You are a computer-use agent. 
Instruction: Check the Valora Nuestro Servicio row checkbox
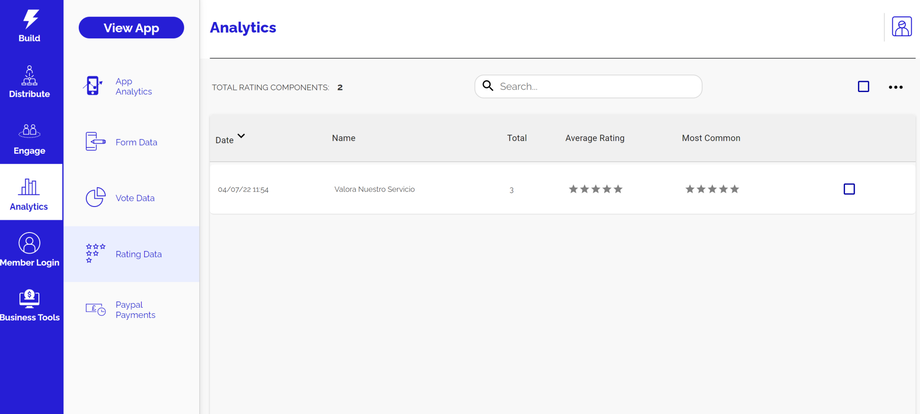[x=849, y=189]
